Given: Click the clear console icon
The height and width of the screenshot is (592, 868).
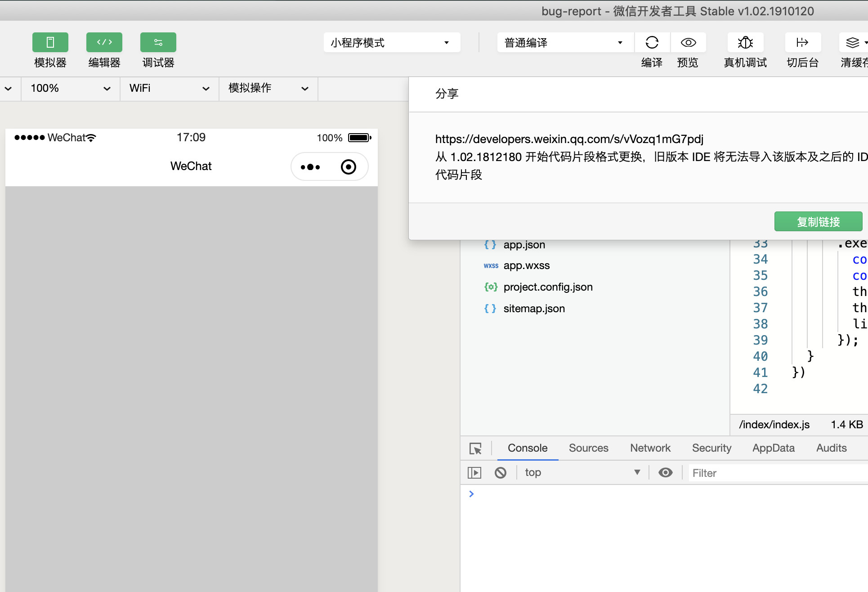Looking at the screenshot, I should pos(501,473).
